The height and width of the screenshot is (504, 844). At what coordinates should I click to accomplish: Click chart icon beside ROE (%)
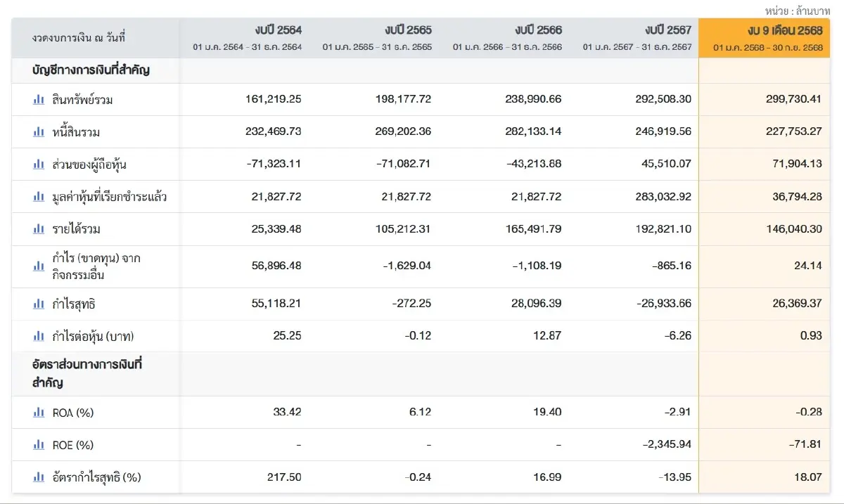(39, 445)
